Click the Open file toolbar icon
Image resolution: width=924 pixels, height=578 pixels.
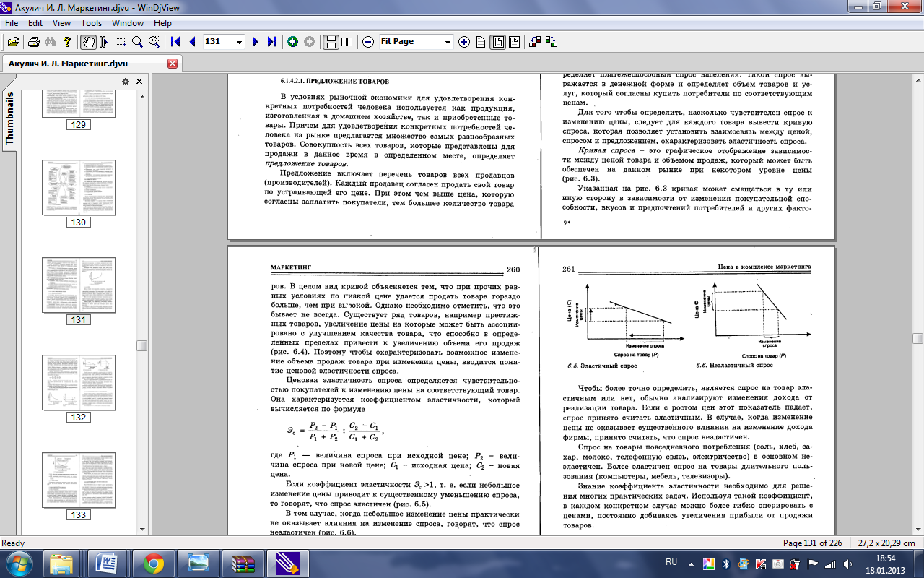(13, 42)
